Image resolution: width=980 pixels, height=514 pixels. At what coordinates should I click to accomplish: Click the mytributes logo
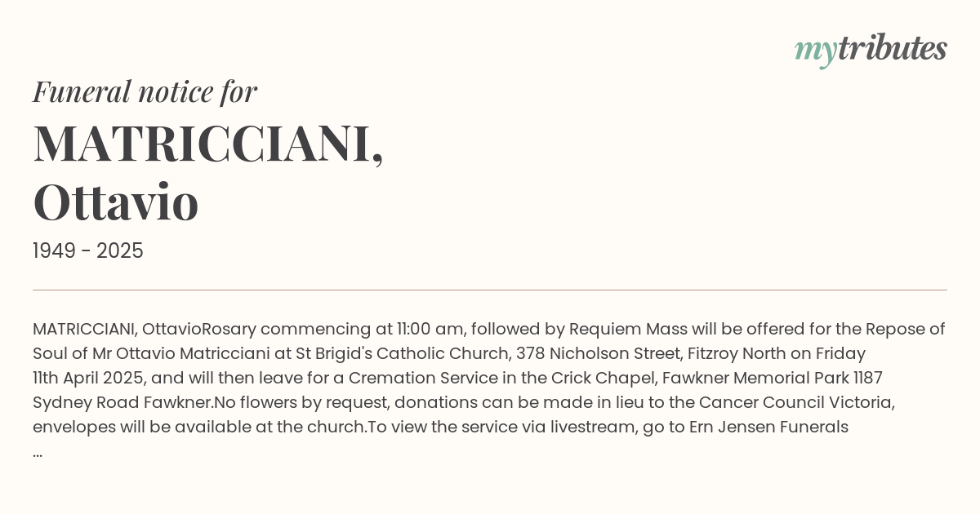(870, 50)
